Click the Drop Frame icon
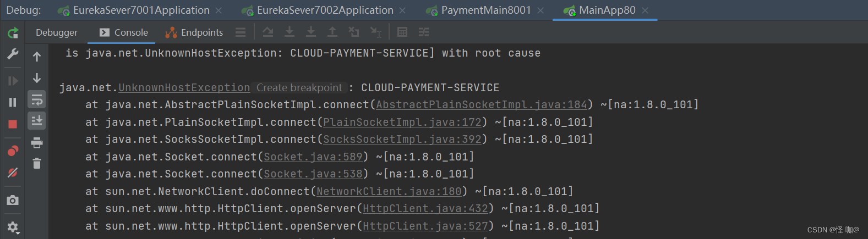Screen dimensions: 868x239 (354, 32)
